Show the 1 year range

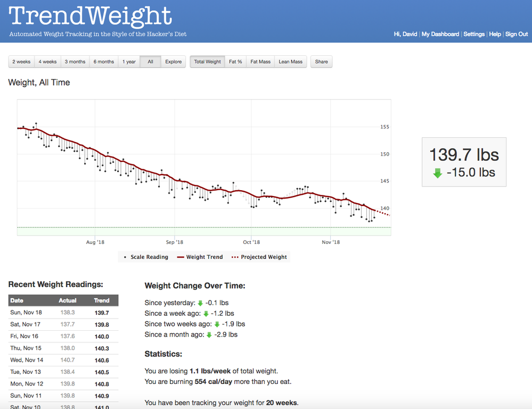click(129, 62)
